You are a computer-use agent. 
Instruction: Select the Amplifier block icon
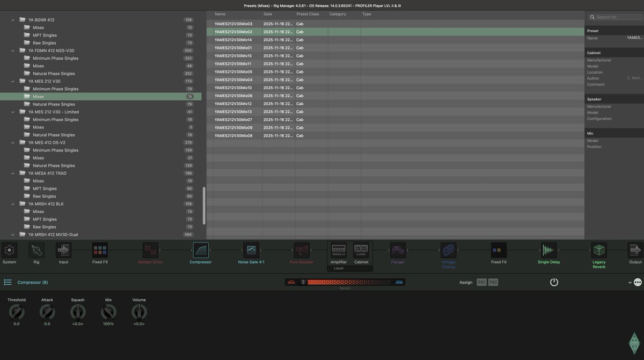tap(339, 250)
